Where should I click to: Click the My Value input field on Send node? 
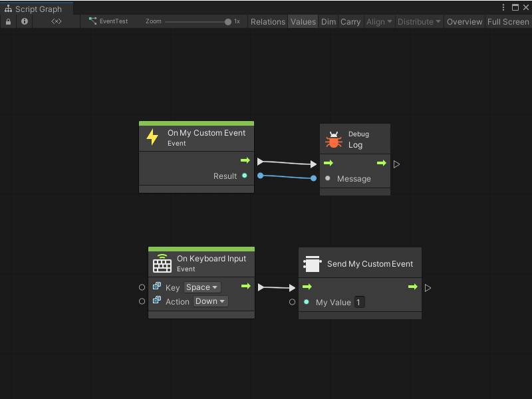tap(358, 302)
